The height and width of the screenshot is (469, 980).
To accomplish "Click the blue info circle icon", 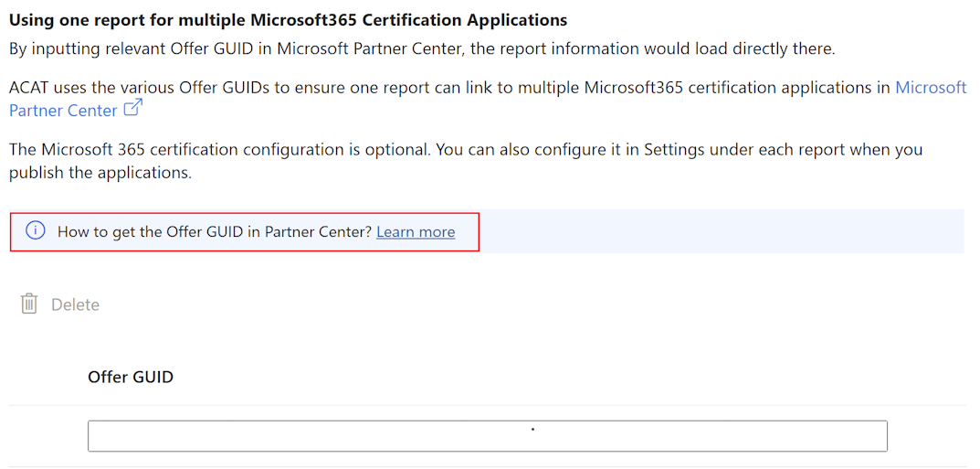I will point(35,231).
